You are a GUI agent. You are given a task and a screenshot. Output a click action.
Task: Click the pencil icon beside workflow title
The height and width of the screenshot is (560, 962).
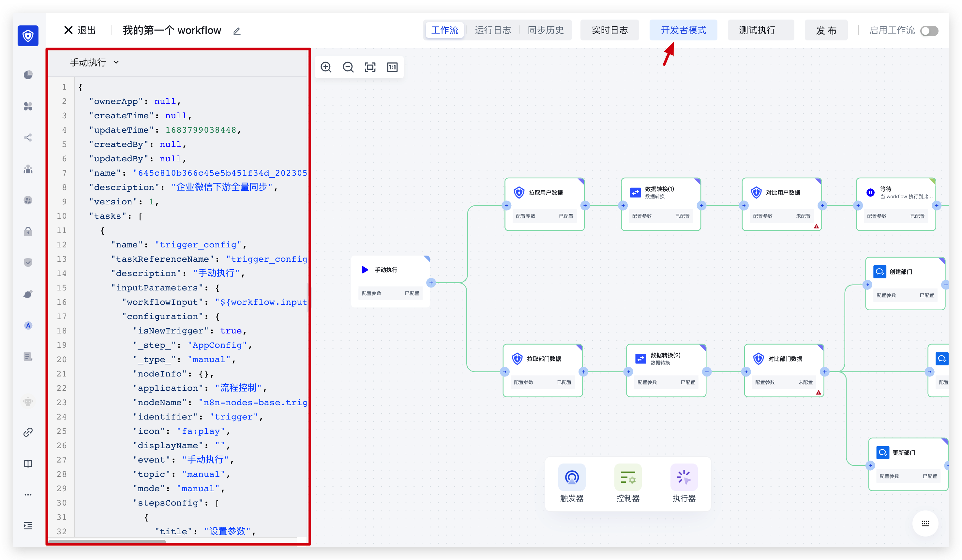click(237, 31)
